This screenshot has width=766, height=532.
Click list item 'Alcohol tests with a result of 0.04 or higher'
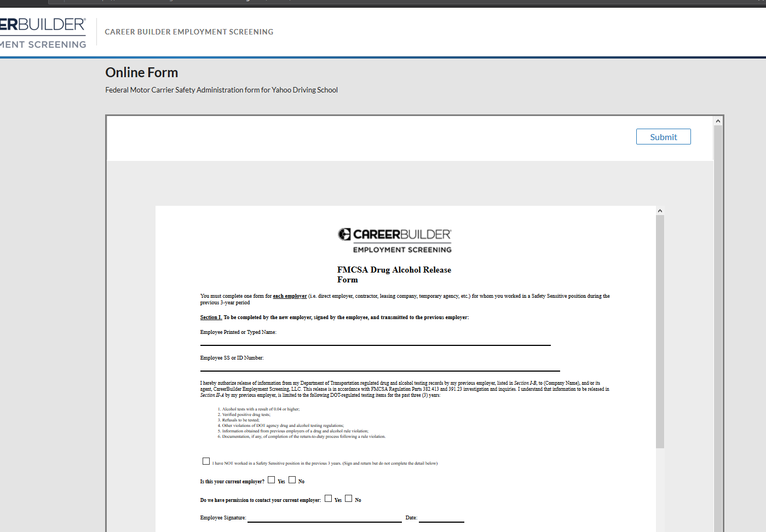261,409
